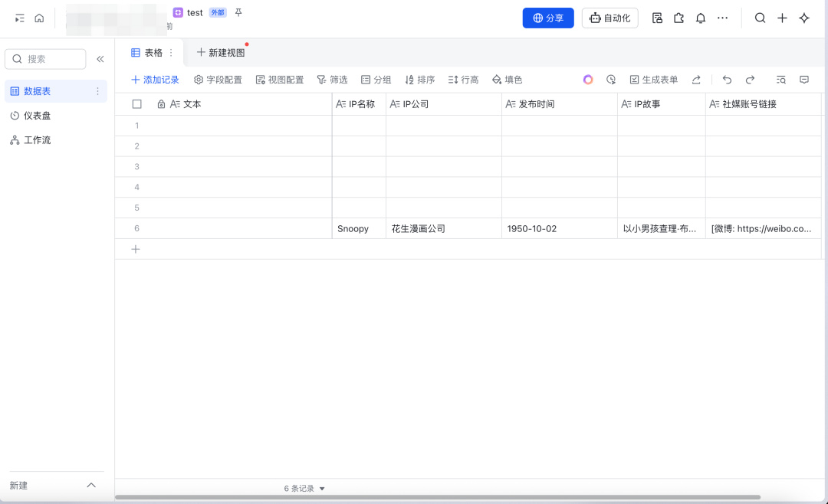Image resolution: width=828 pixels, height=504 pixels.
Task: Click the top-right plus icon
Action: pyautogui.click(x=782, y=18)
